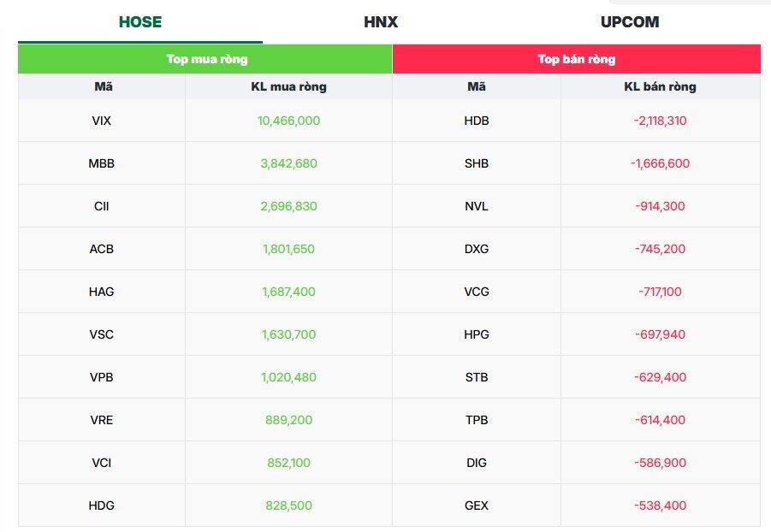Click the green Top mua ròng header
Image resolution: width=771 pixels, height=532 pixels.
[x=206, y=59]
